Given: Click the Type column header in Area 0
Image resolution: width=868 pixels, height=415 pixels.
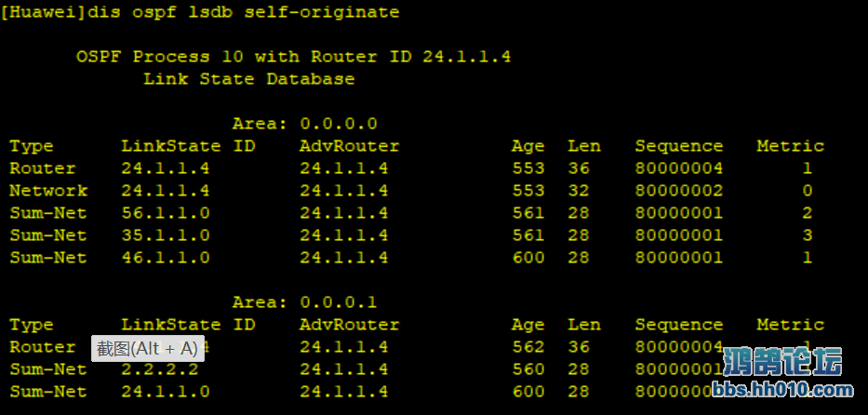Looking at the screenshot, I should point(32,147).
